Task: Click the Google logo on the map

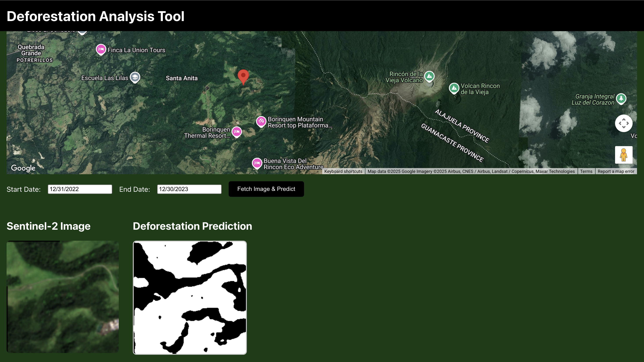Action: [x=23, y=168]
